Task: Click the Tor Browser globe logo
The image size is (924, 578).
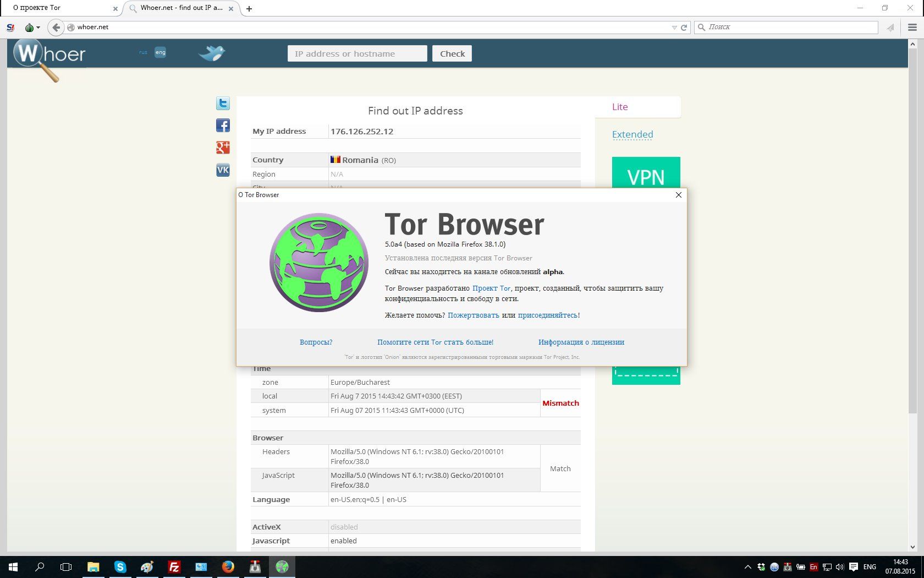Action: [319, 263]
